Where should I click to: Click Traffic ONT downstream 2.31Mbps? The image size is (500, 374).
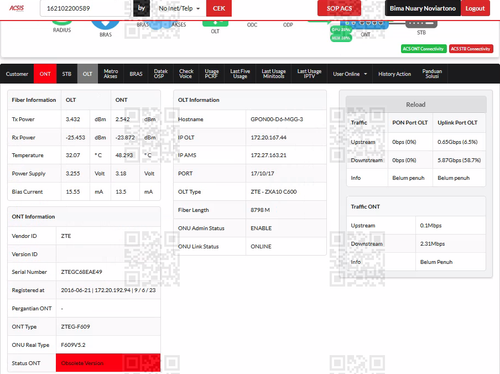click(432, 244)
